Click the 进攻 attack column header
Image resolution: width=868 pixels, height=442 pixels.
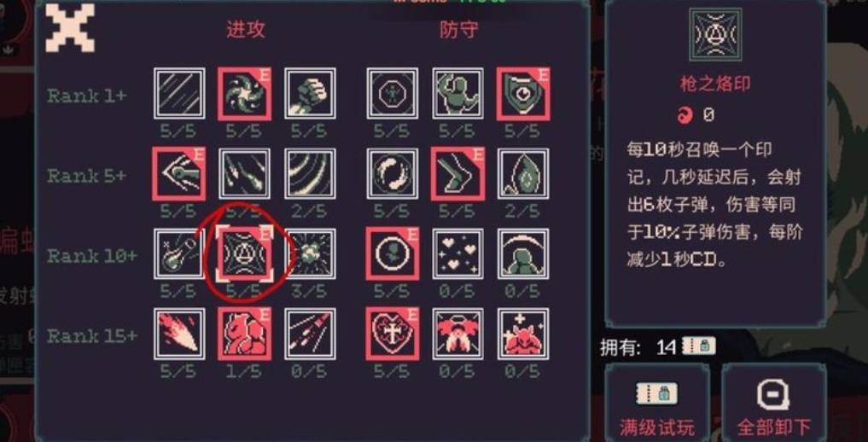coord(245,29)
